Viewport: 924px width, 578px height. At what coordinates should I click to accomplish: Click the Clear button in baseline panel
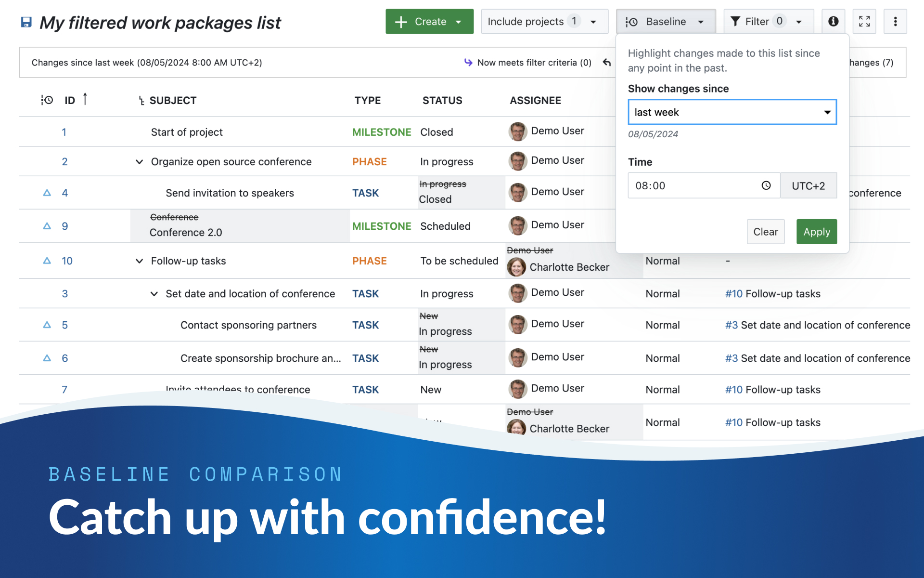(766, 232)
